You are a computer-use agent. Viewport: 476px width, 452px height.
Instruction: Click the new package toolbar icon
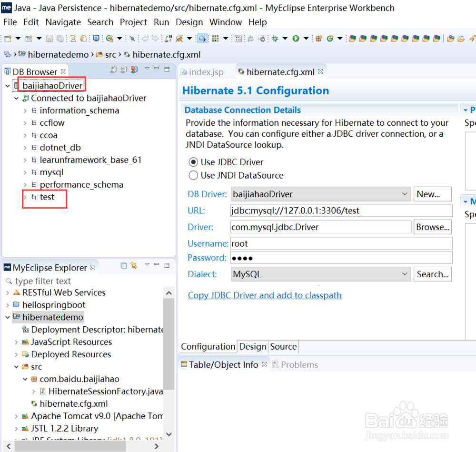point(319,38)
